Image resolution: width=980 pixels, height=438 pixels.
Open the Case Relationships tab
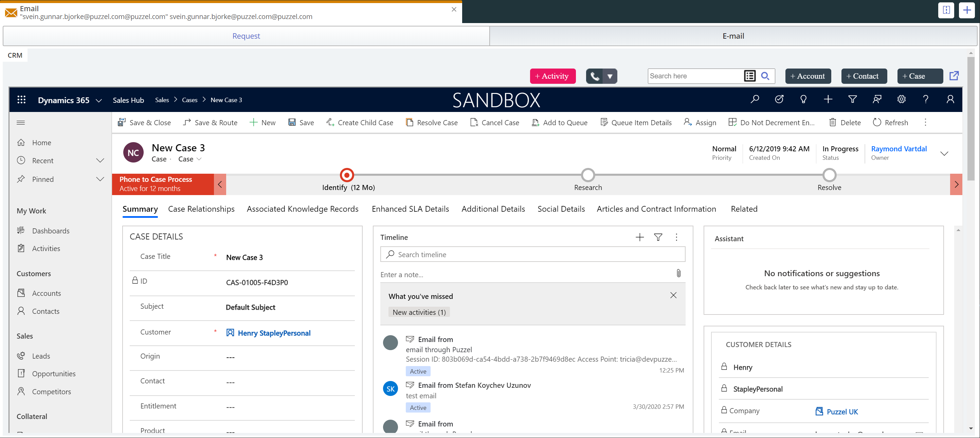(x=201, y=209)
